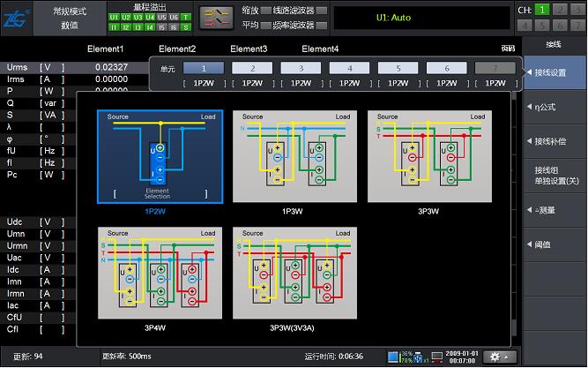Open the η公式 efficiency formula menu
Screen dimensions: 588x368
(x=554, y=107)
